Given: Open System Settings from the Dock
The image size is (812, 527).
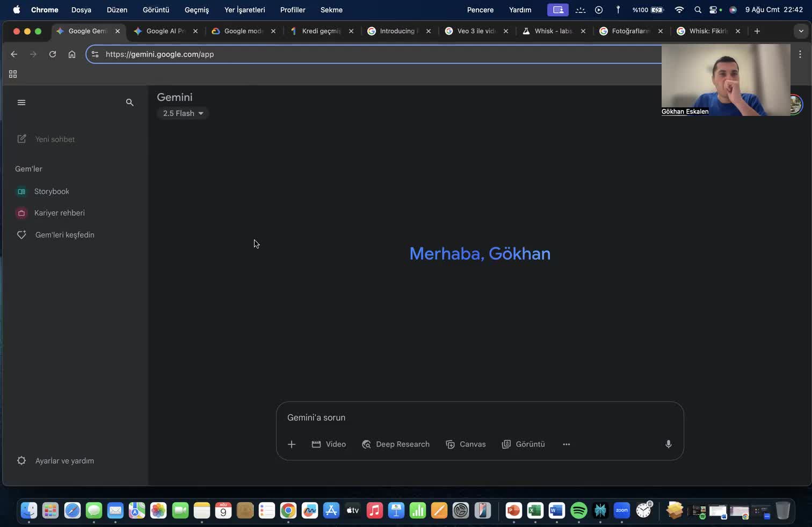Looking at the screenshot, I should coord(461,510).
